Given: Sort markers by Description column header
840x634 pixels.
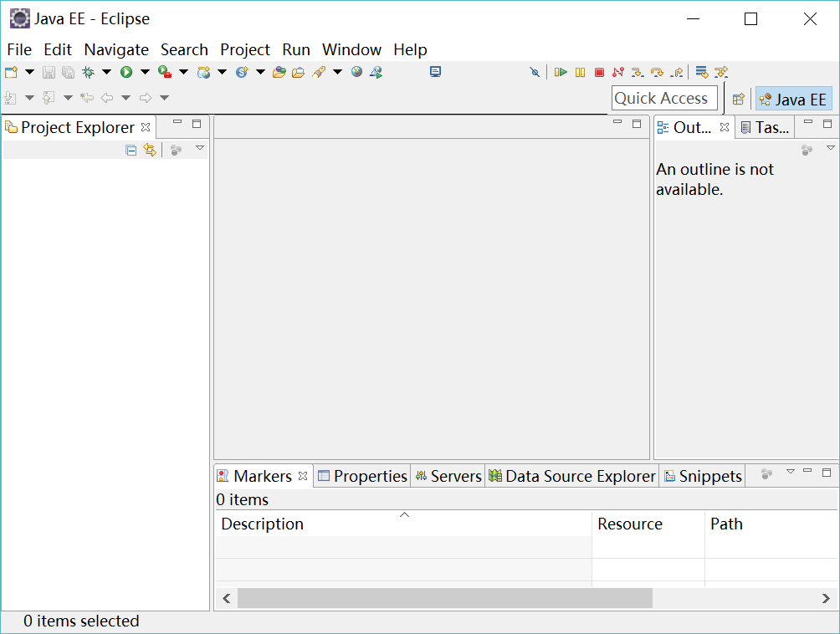Looking at the screenshot, I should tap(404, 523).
